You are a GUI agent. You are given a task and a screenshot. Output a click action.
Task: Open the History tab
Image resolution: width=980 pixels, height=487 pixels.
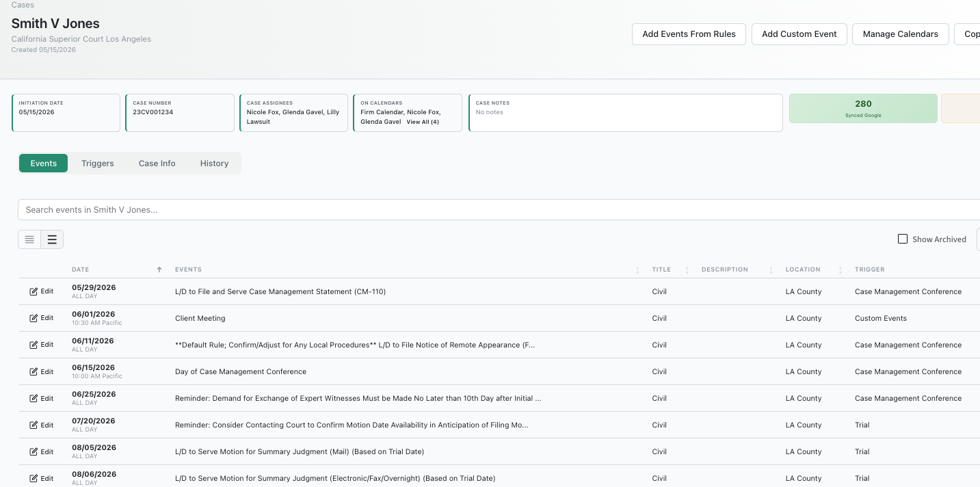(214, 163)
